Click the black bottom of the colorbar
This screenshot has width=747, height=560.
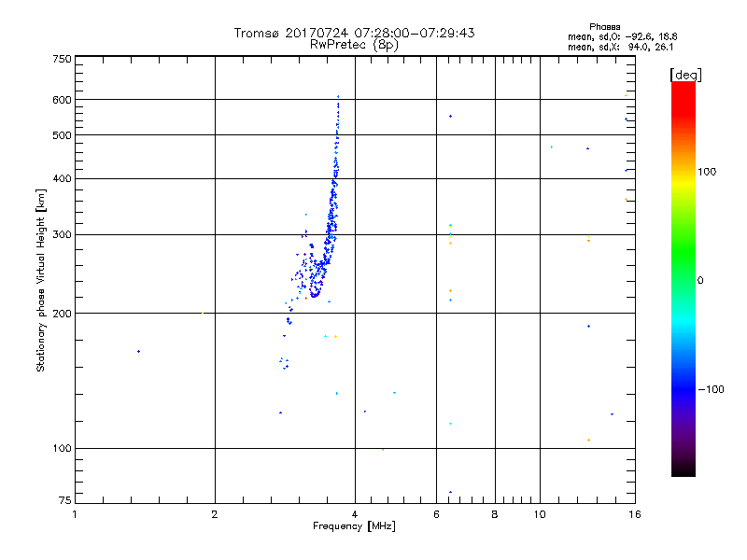click(684, 469)
